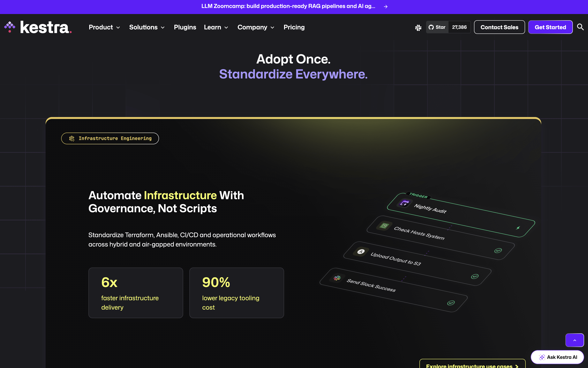View the 27,386 GitHub star count
Image resolution: width=588 pixels, height=368 pixels.
(459, 27)
